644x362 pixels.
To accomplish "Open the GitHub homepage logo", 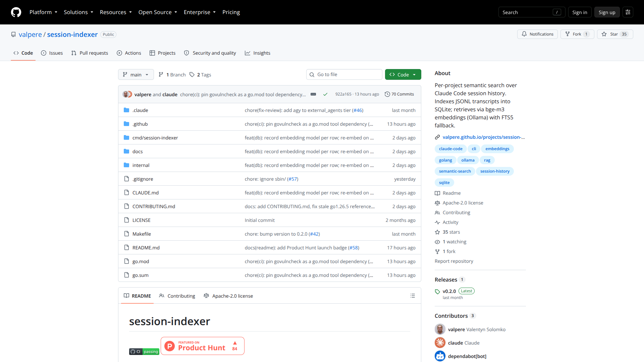I will coord(16,12).
